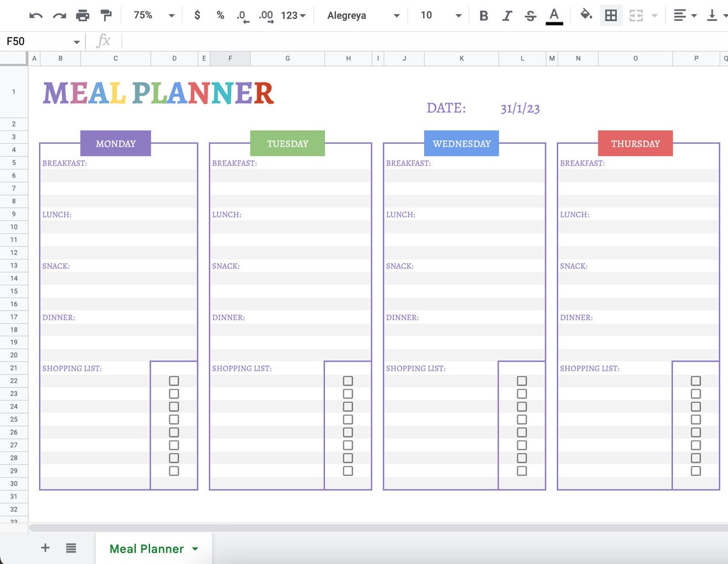Image resolution: width=728 pixels, height=564 pixels.
Task: Toggle bold formatting
Action: tap(483, 15)
